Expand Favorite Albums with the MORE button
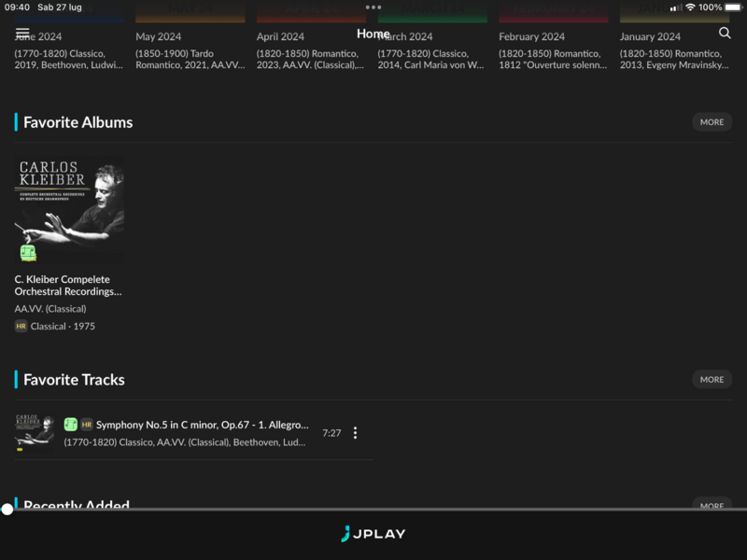The image size is (747, 560). click(712, 122)
